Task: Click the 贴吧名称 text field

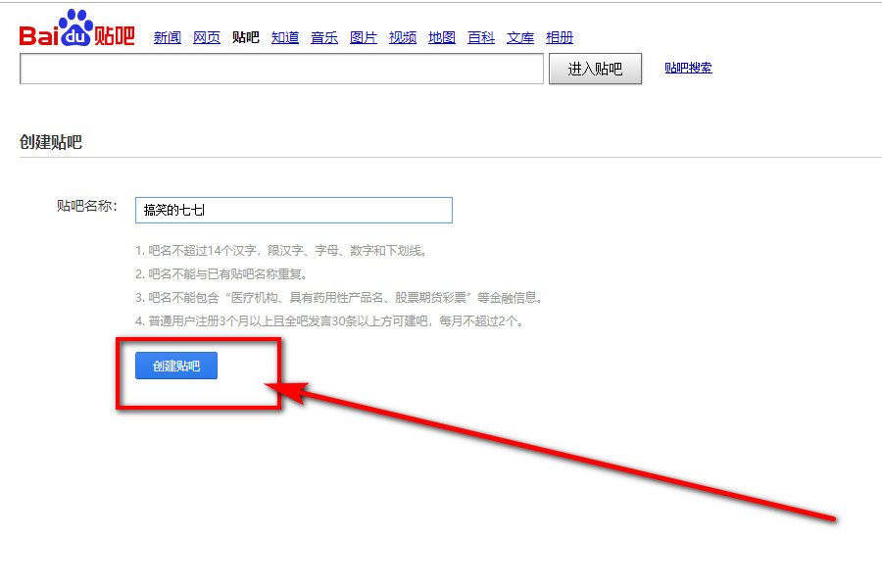Action: tap(294, 210)
